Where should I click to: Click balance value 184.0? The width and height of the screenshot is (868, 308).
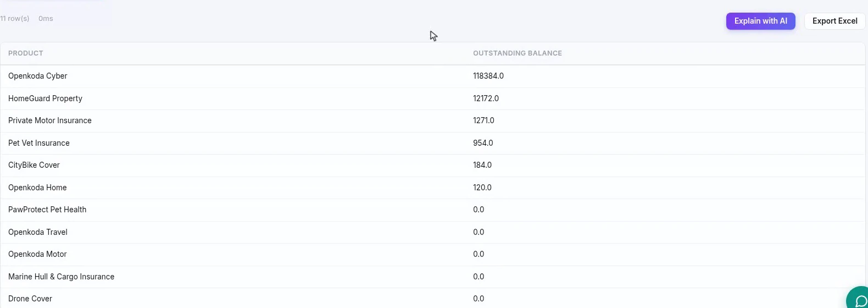(482, 165)
